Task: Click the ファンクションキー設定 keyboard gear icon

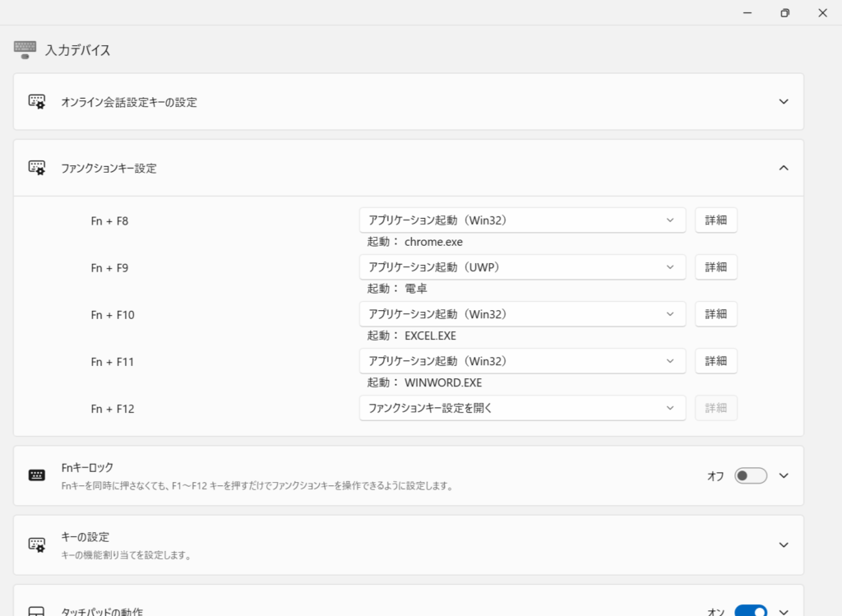Action: click(37, 168)
